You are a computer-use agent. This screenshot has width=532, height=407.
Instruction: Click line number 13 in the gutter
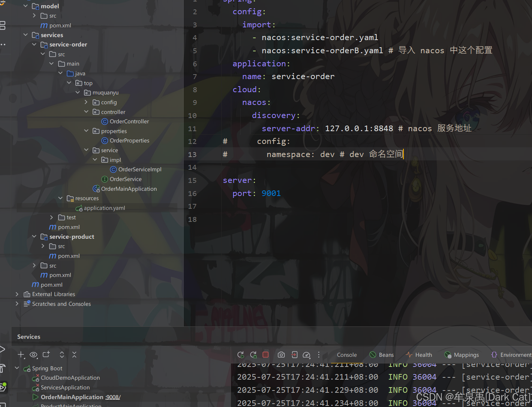192,154
